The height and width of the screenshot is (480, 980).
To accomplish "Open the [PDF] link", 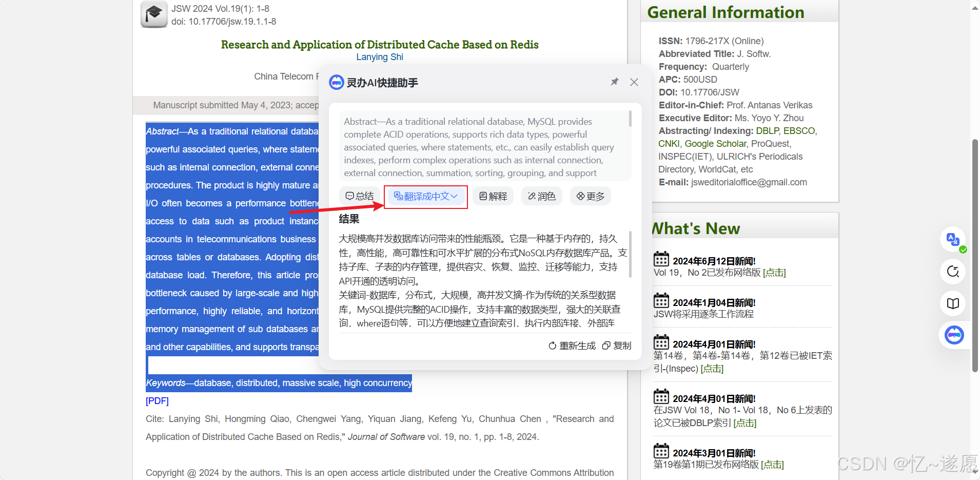I will tap(157, 401).
